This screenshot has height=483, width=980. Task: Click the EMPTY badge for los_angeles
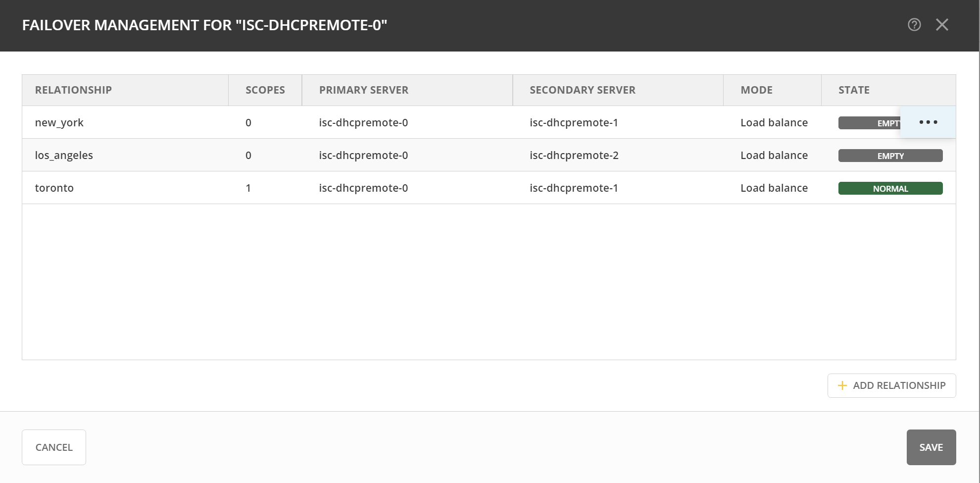(x=890, y=156)
